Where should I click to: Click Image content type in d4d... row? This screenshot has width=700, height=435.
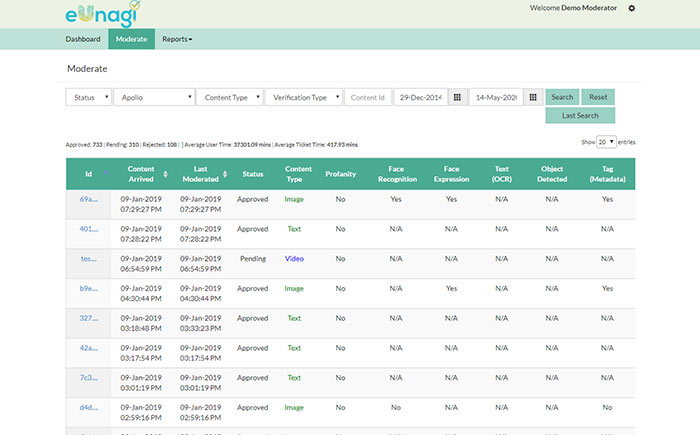point(294,407)
